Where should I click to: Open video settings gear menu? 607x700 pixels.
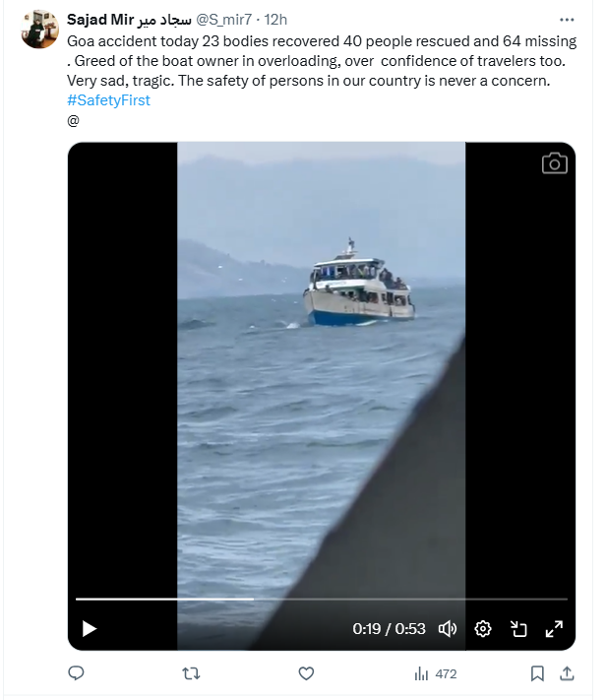coord(483,628)
